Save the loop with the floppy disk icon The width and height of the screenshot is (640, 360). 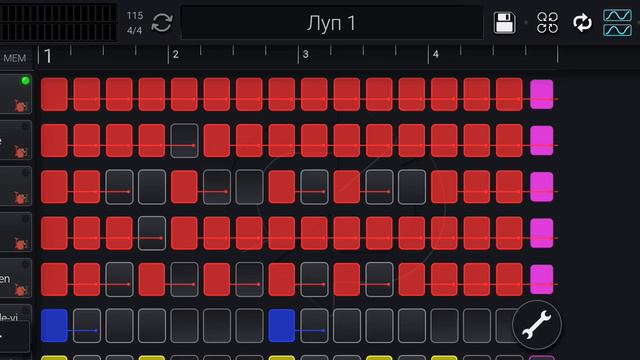pos(504,22)
